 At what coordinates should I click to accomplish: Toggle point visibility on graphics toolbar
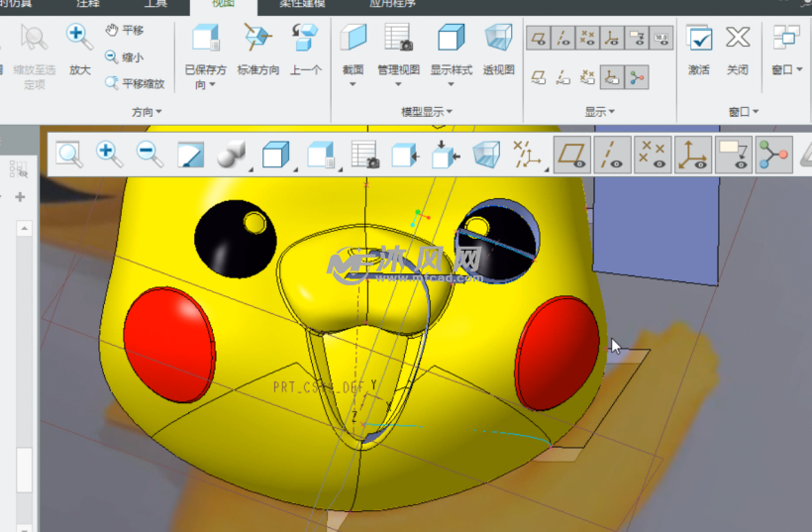coord(653,155)
